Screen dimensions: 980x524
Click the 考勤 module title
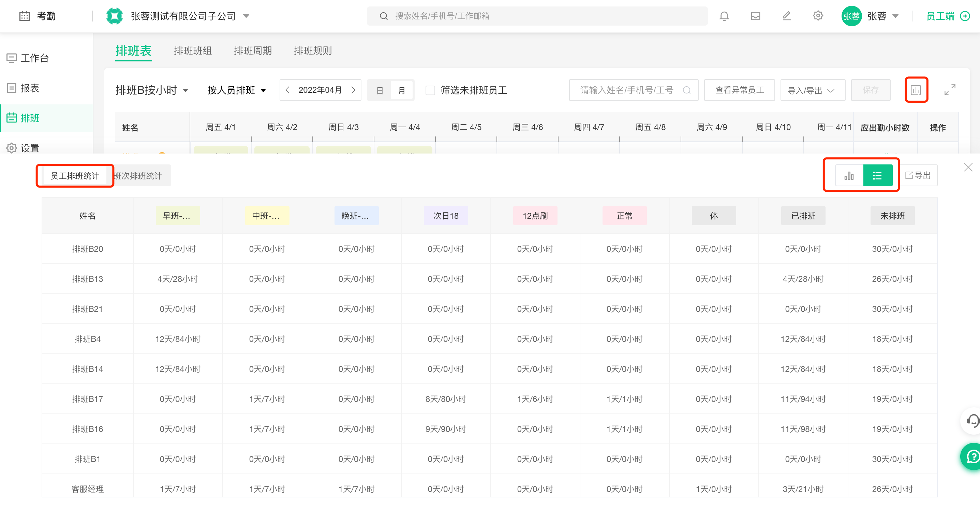coord(46,16)
